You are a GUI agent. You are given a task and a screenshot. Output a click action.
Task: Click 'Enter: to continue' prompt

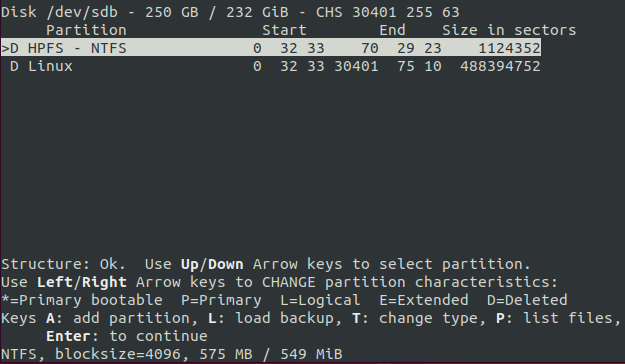point(127,336)
